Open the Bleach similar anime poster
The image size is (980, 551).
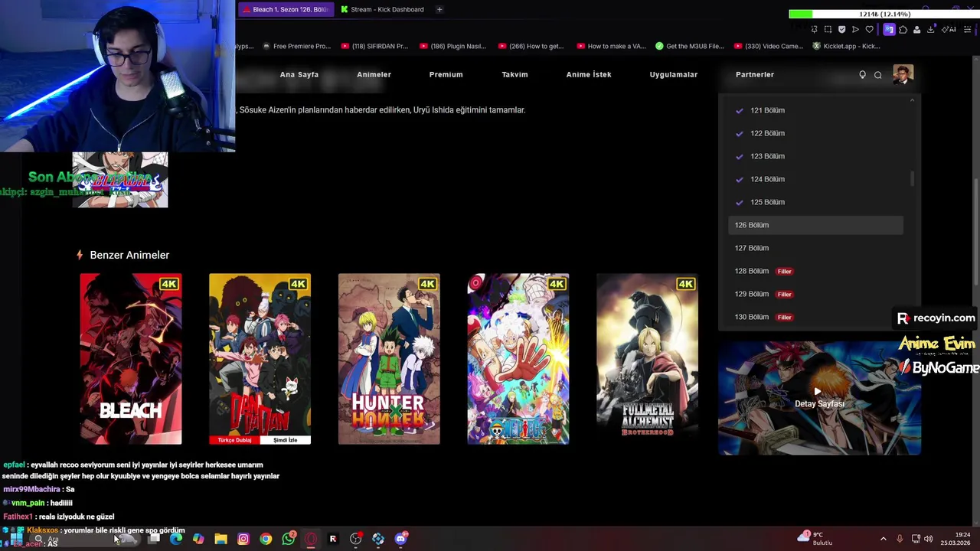click(x=131, y=359)
